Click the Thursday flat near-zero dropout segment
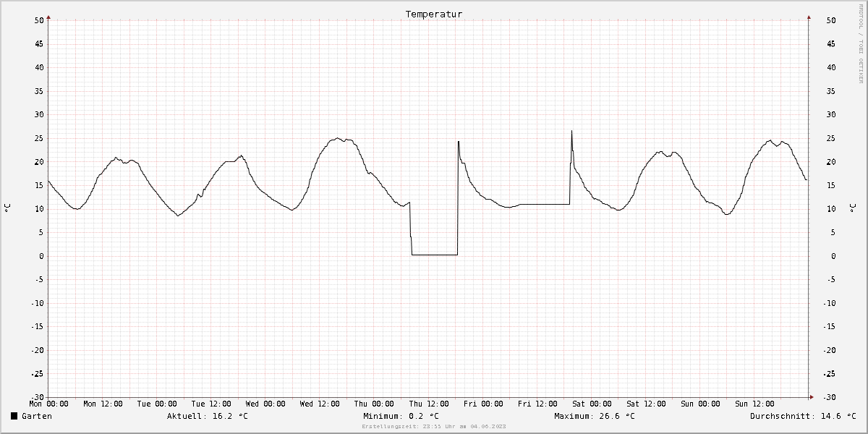Image resolution: width=868 pixels, height=434 pixels. pos(435,255)
